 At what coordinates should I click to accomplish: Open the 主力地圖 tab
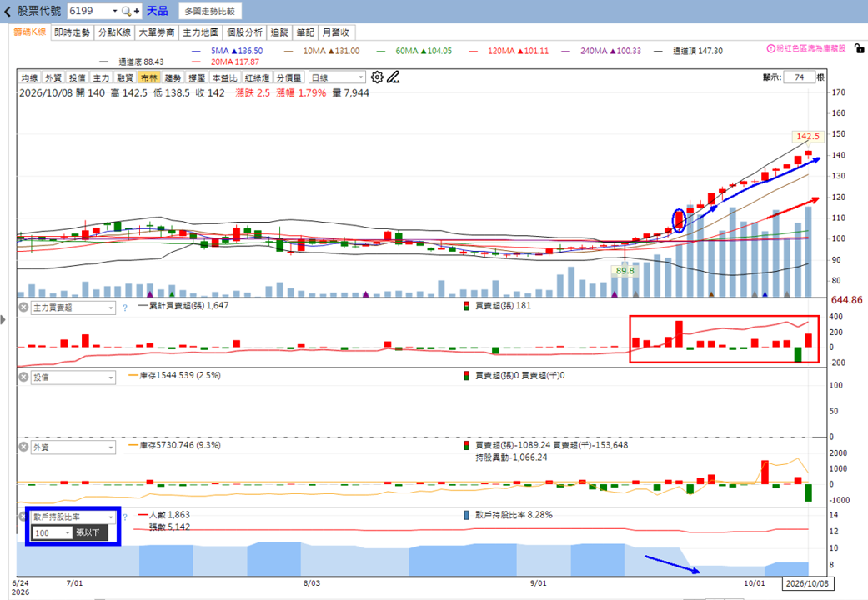(x=201, y=32)
